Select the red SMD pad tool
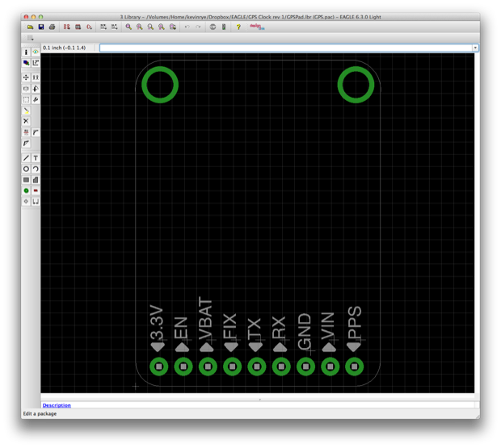Image resolution: width=501 pixels, height=448 pixels. coord(36,191)
